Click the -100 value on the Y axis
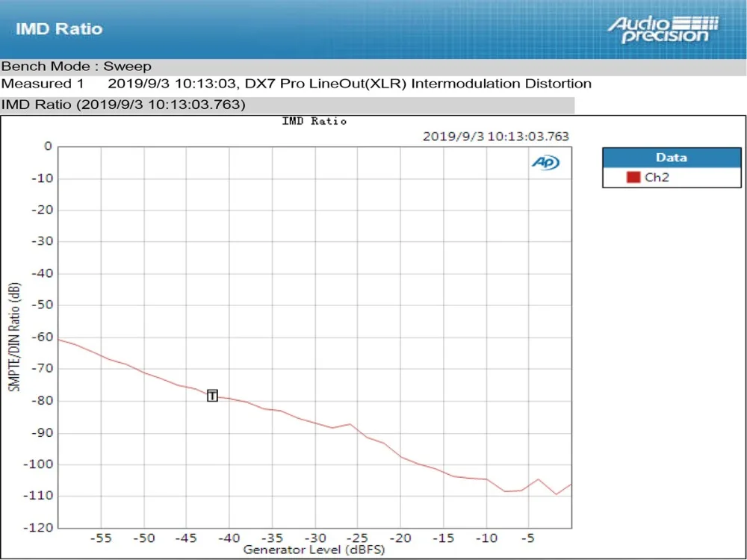Screen dimensions: 747x560 [x=38, y=464]
